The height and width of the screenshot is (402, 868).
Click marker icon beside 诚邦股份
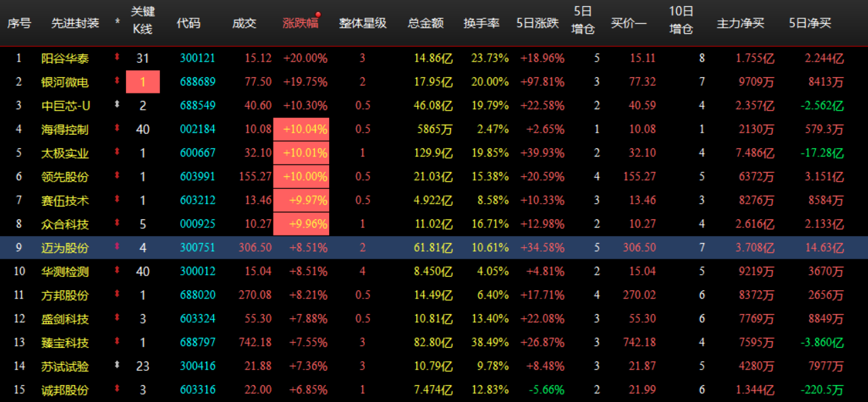point(117,390)
